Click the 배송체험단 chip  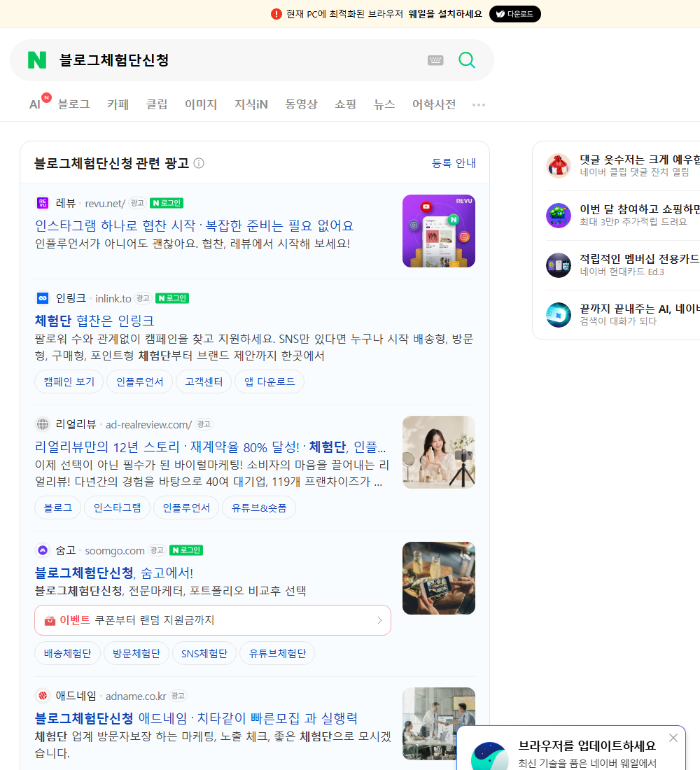(67, 654)
